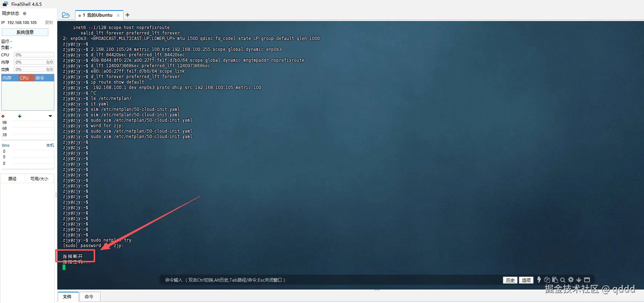Click 'ip route show default' line
The image size is (644, 303).
[117, 82]
